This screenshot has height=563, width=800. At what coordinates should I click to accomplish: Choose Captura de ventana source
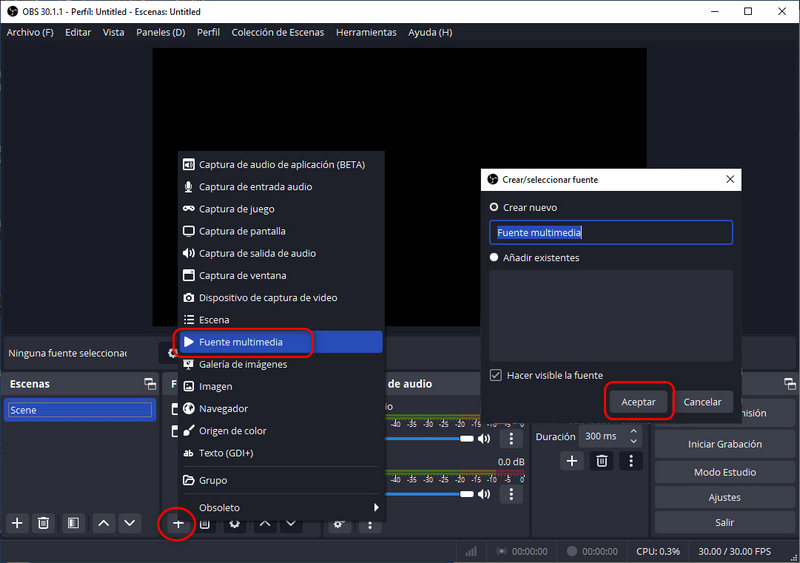tap(281, 276)
